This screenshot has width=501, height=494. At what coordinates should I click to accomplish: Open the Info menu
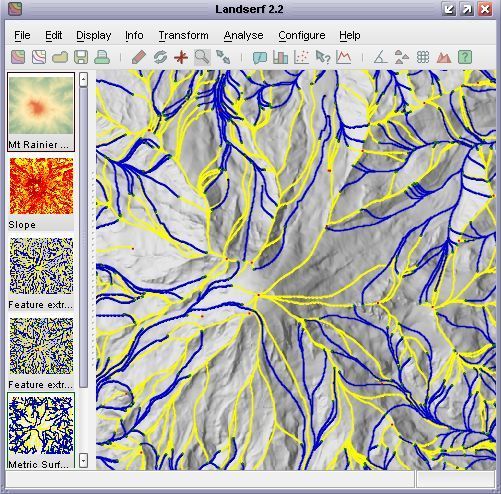(134, 35)
